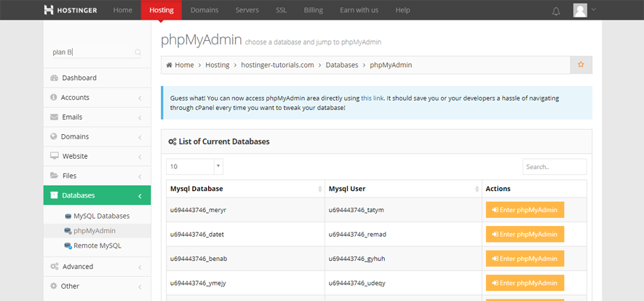Viewport: 644px width, 301px height.
Task: Expand the Emails sidebar section
Action: (140, 117)
